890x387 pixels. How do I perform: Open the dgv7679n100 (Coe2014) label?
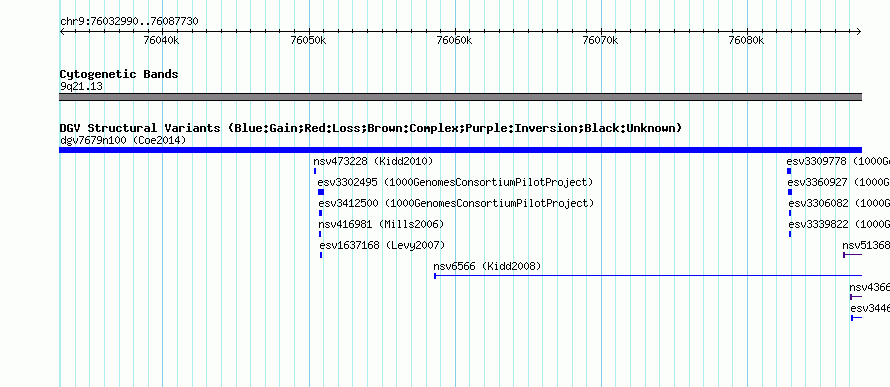point(123,140)
